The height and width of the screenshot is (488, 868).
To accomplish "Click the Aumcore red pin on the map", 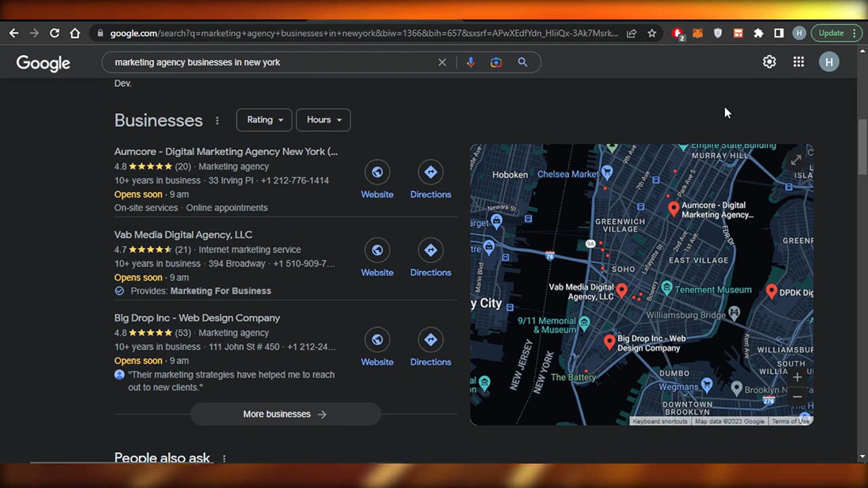I will pos(674,209).
